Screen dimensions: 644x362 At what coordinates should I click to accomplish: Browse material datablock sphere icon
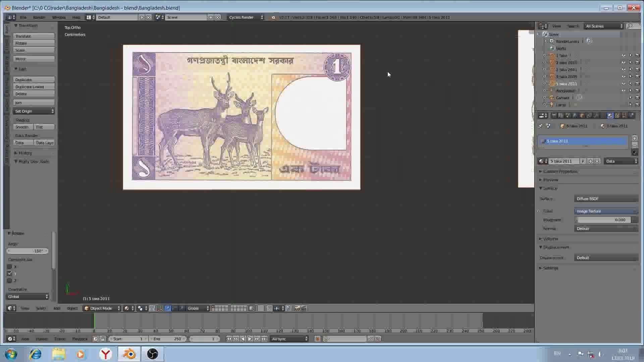[x=543, y=161]
